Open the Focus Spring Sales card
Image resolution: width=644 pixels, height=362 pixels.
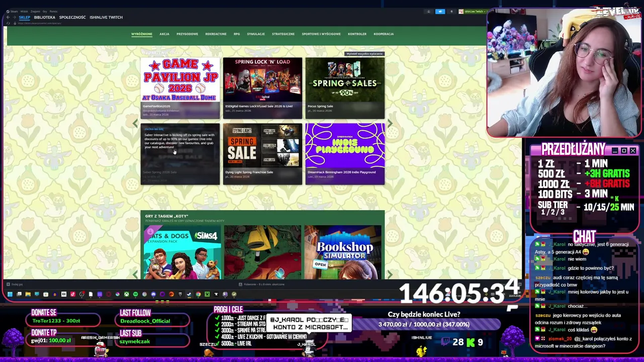tap(345, 88)
